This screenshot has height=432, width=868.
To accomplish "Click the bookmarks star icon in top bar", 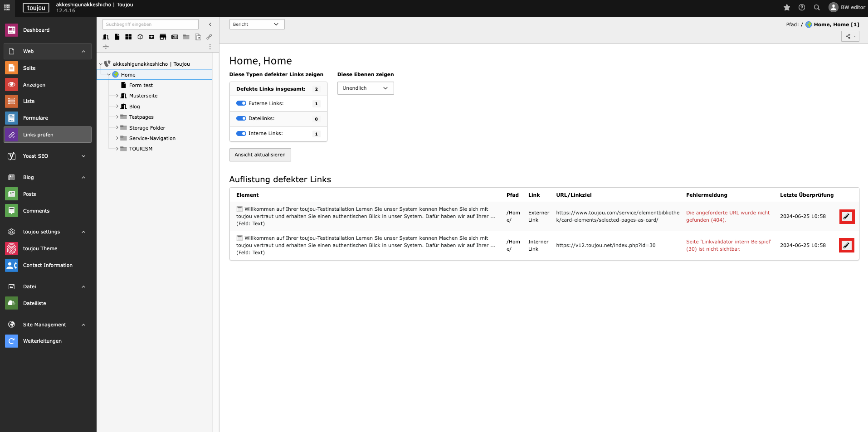I will (x=787, y=7).
